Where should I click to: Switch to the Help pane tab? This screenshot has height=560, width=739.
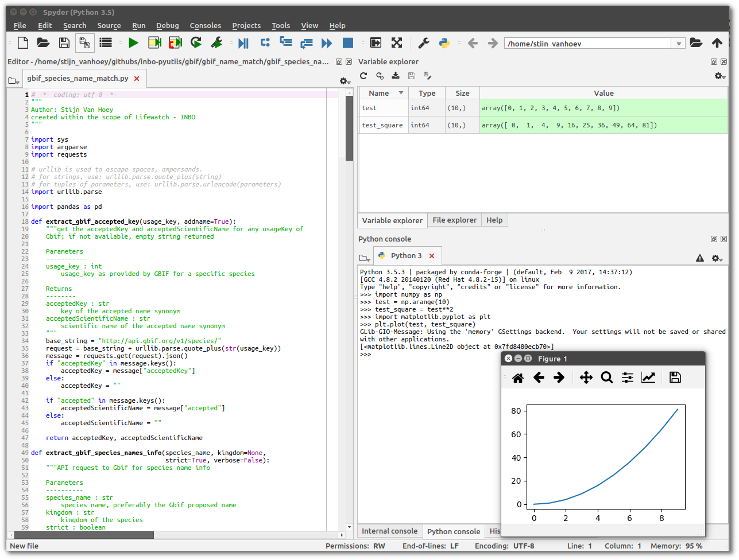[494, 220]
